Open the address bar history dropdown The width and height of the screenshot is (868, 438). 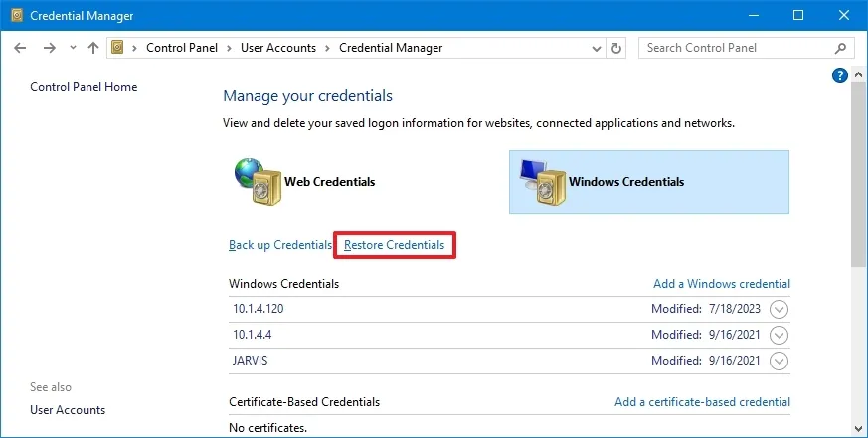coord(597,48)
